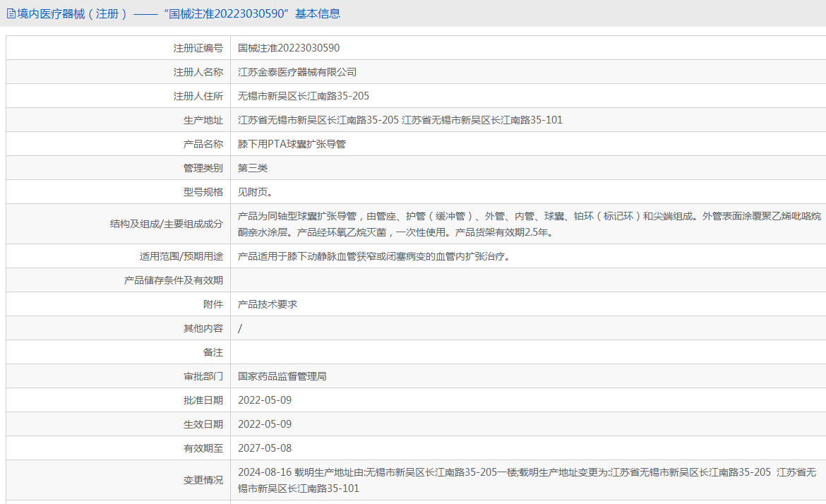Click the 备注 label
Screen dimensions: 826x504
213,352
